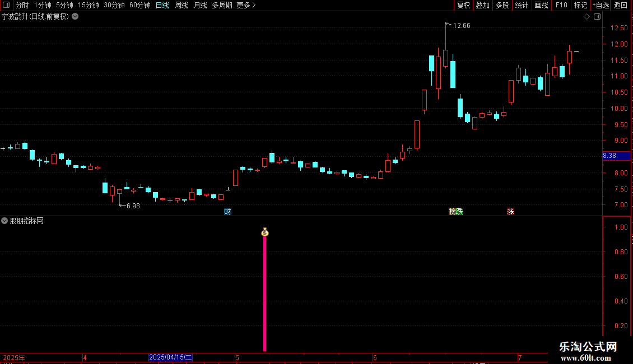Switch to 周线 weekly chart
The height and width of the screenshot is (364, 633).
coord(181,5)
